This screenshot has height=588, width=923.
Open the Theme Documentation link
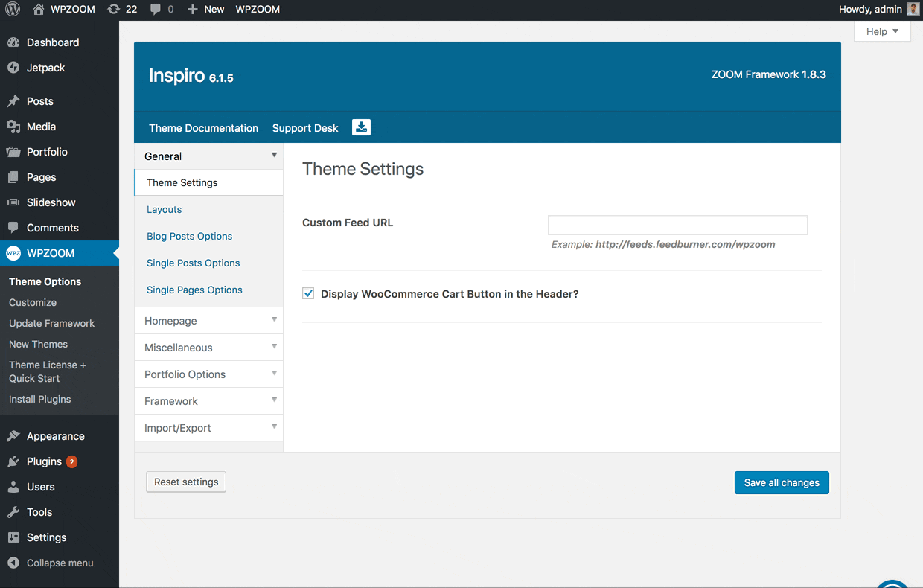[x=203, y=128]
